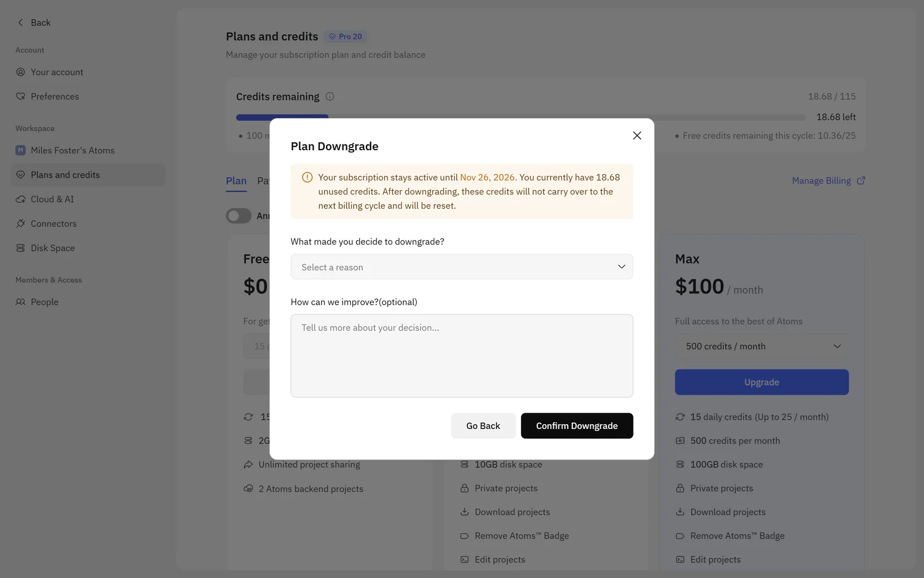This screenshot has width=924, height=578.
Task: Click Upgrade on the Max plan
Action: (x=762, y=382)
